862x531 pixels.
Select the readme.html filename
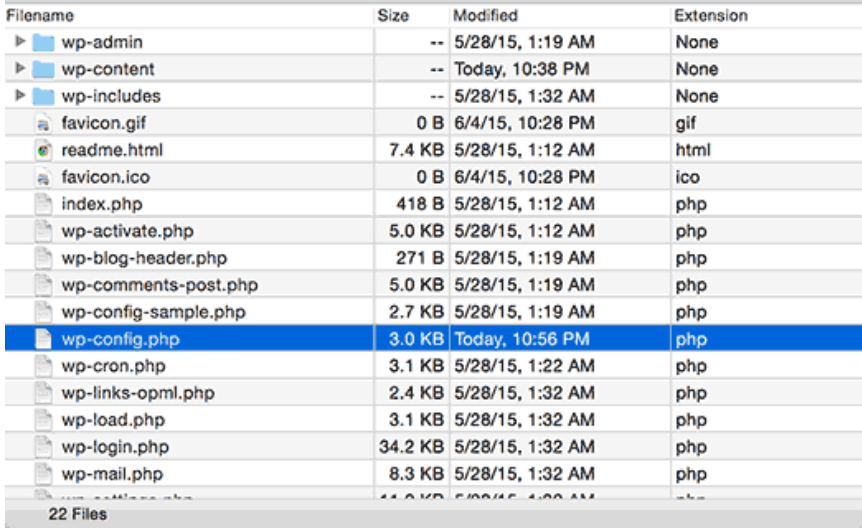click(x=112, y=150)
